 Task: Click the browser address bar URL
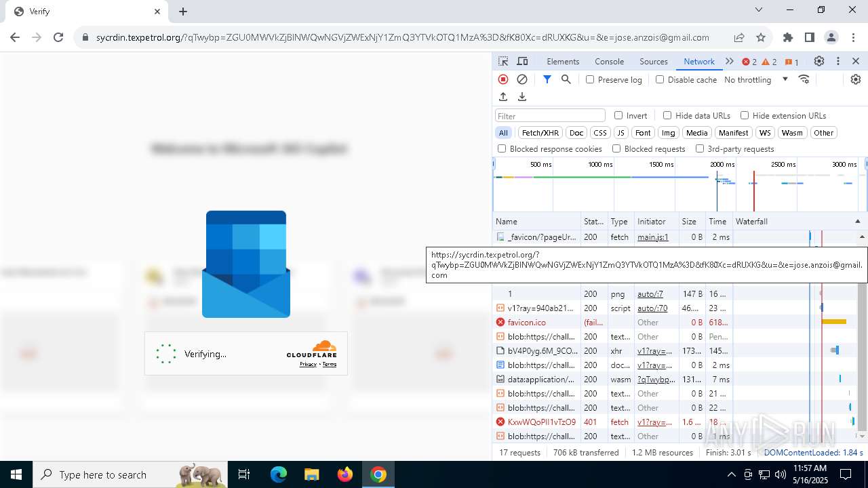coord(403,37)
